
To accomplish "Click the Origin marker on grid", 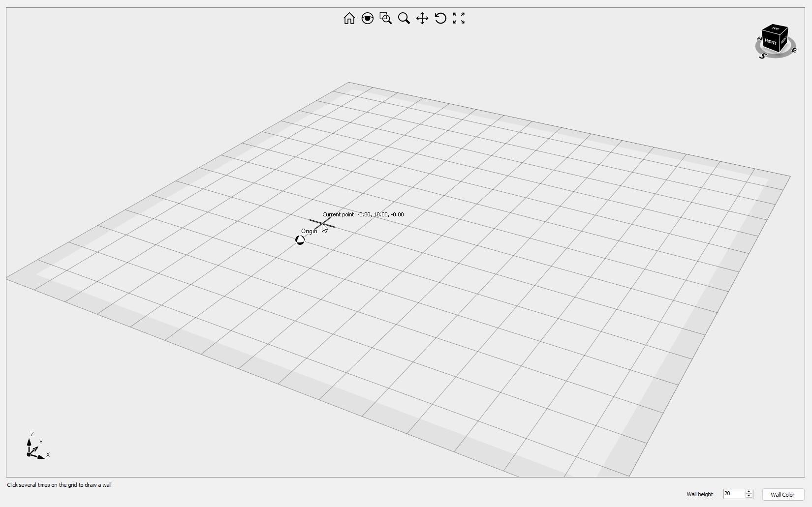I will (300, 240).
